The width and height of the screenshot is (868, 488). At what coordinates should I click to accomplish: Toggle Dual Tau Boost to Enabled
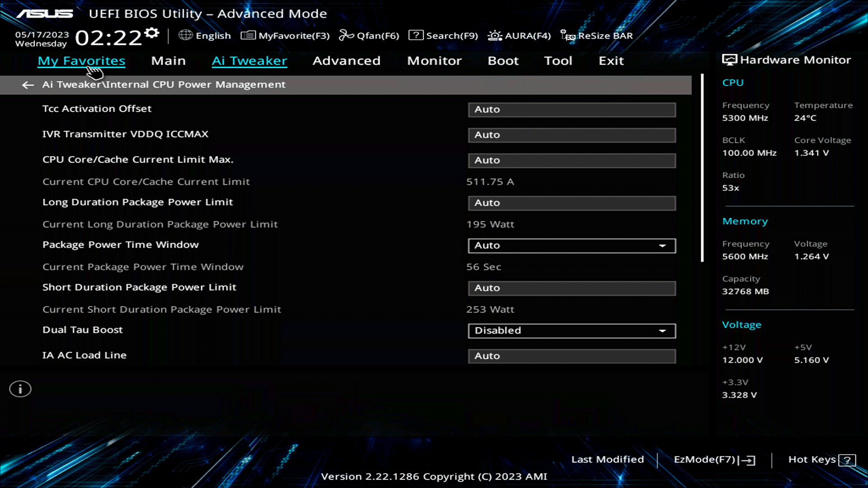pos(571,330)
